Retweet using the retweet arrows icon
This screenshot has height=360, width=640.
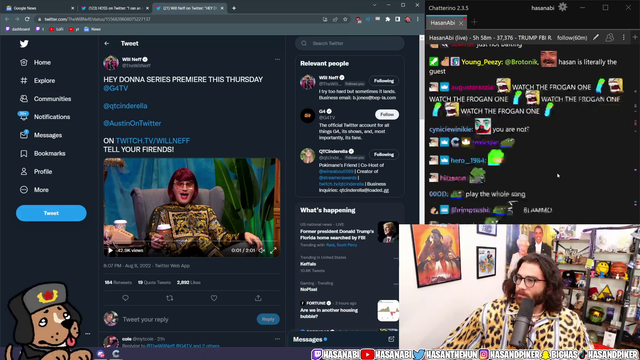[170, 298]
